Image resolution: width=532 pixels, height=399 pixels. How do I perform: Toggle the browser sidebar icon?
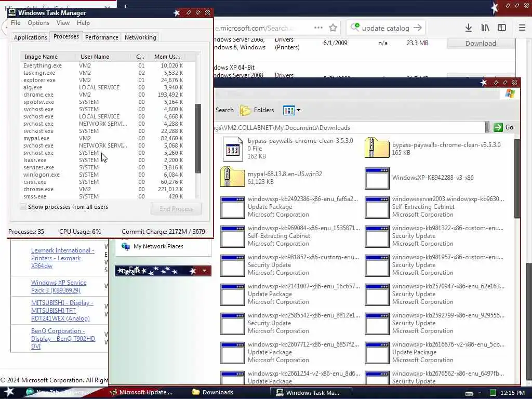[502, 28]
